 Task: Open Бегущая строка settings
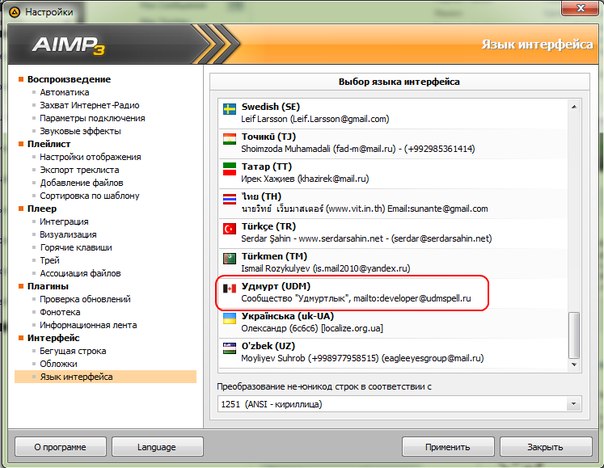73,351
